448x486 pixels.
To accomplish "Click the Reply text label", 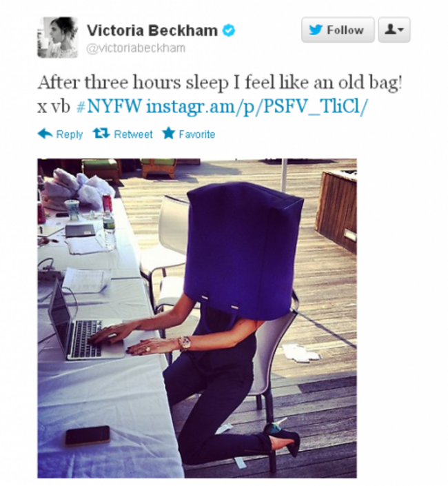I will coord(70,134).
